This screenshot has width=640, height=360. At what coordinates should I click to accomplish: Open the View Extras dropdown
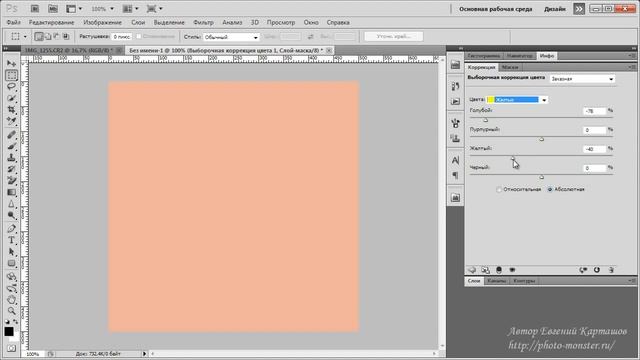tap(74, 9)
